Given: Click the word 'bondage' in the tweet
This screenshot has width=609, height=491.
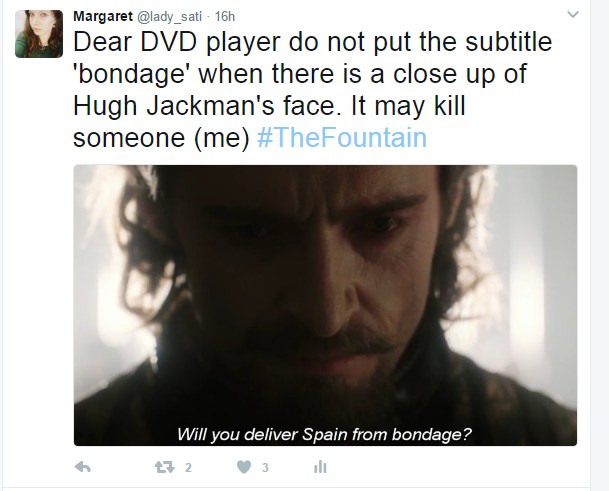Looking at the screenshot, I should [x=132, y=74].
